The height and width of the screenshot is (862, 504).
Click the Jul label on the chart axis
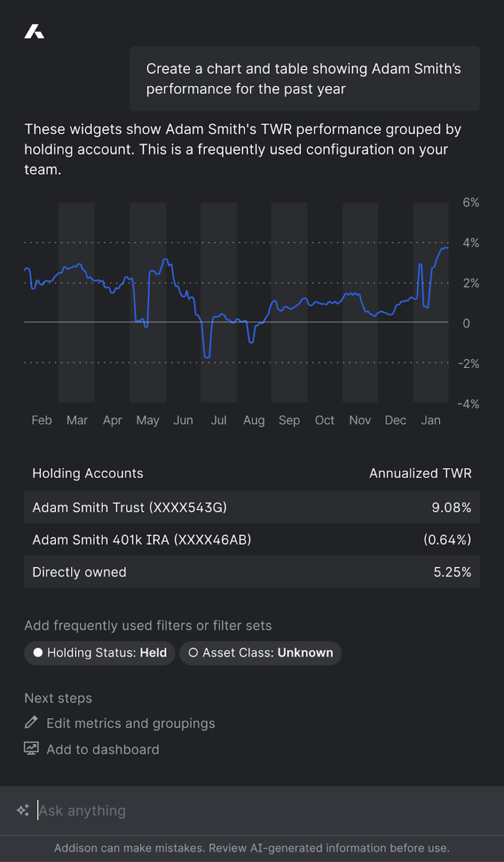[219, 420]
